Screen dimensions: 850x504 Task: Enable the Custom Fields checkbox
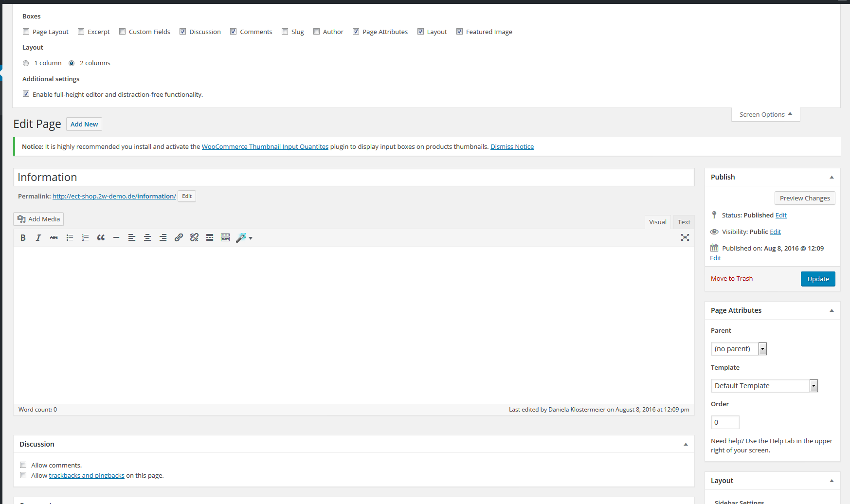point(123,32)
